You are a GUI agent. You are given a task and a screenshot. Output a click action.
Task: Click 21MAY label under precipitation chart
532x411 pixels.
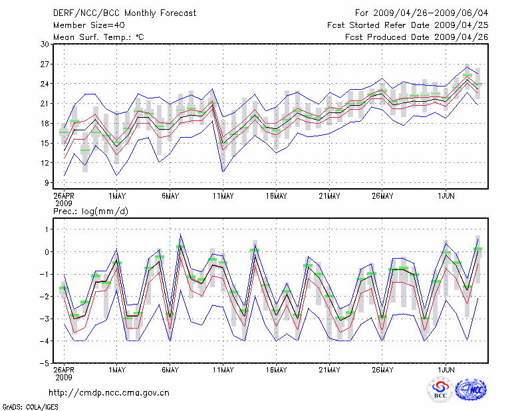click(x=329, y=370)
